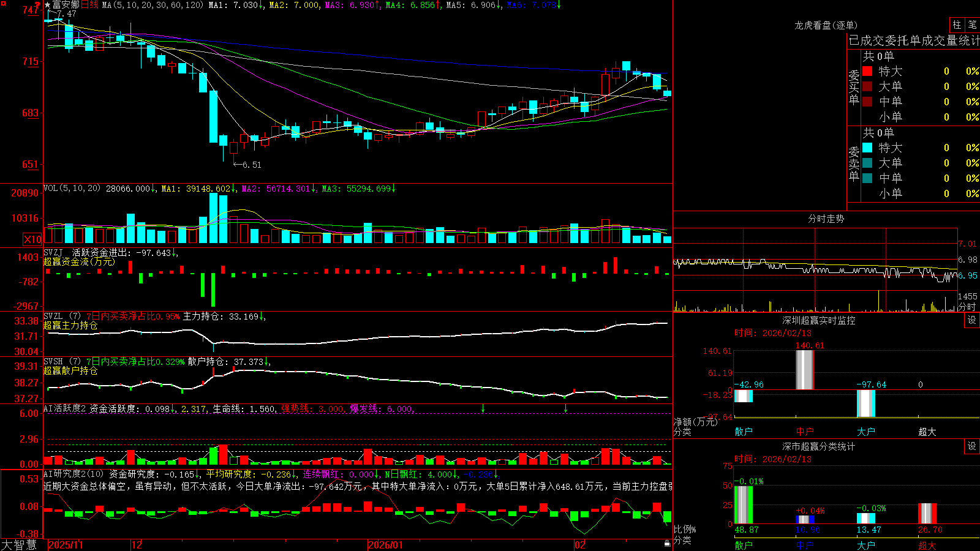
Task: Click the 超赢主力持仓 label
Action: [70, 325]
